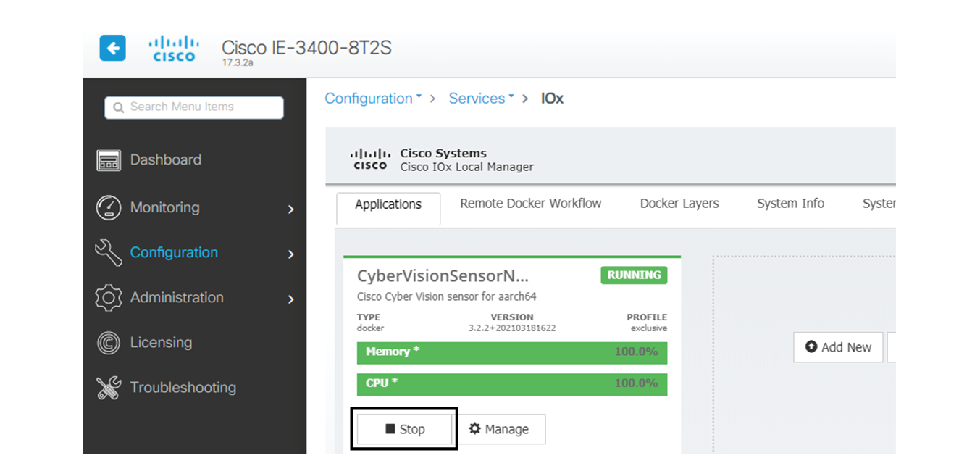Expand the Monitoring sidebar menu
Screen dimensions: 980x474
[290, 207]
